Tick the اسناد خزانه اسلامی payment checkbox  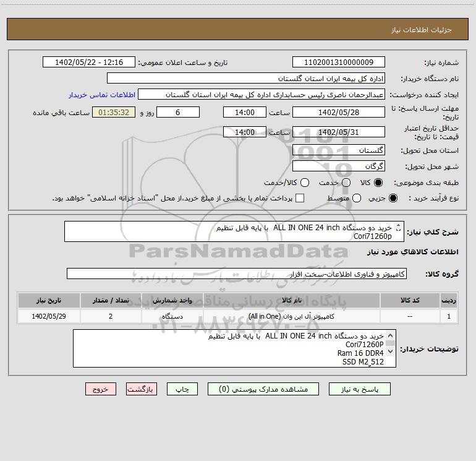point(300,198)
